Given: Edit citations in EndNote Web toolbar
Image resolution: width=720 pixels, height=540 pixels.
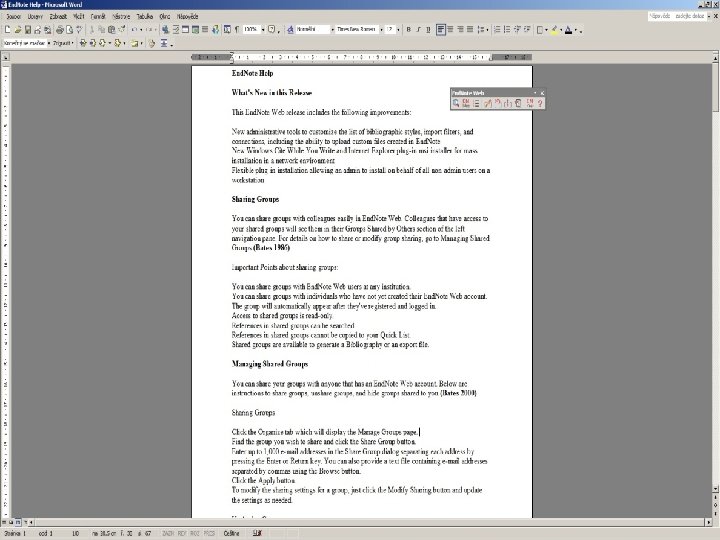Looking at the screenshot, I should [487, 103].
